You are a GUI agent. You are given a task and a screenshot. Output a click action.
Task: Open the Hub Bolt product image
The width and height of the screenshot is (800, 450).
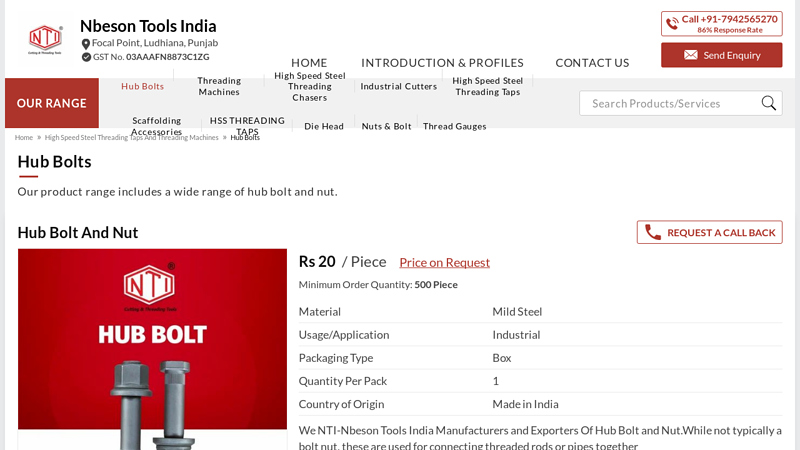click(153, 349)
